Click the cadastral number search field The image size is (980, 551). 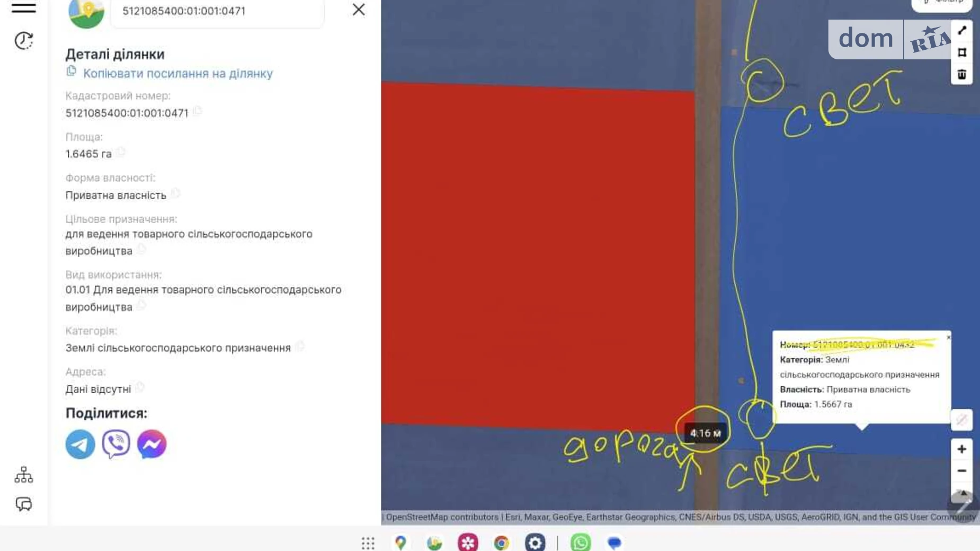(x=217, y=11)
